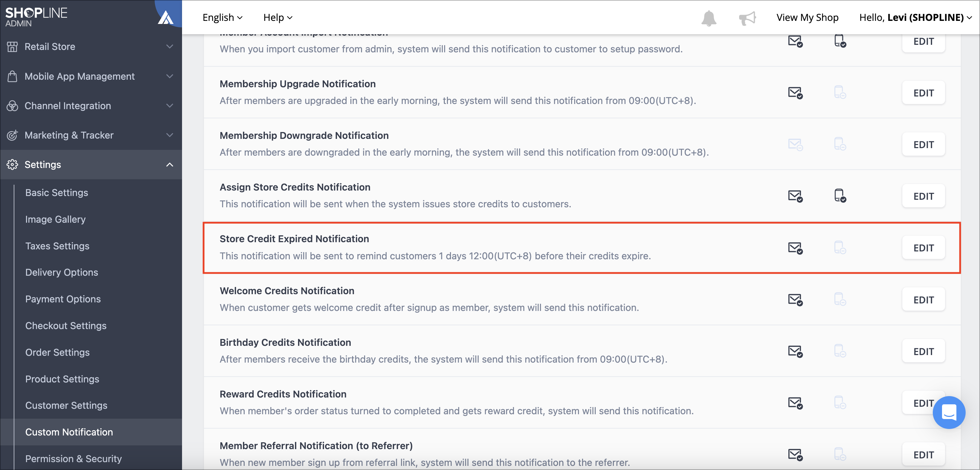Click the SHOPLINE Admin logo
The image size is (980, 470).
click(36, 17)
